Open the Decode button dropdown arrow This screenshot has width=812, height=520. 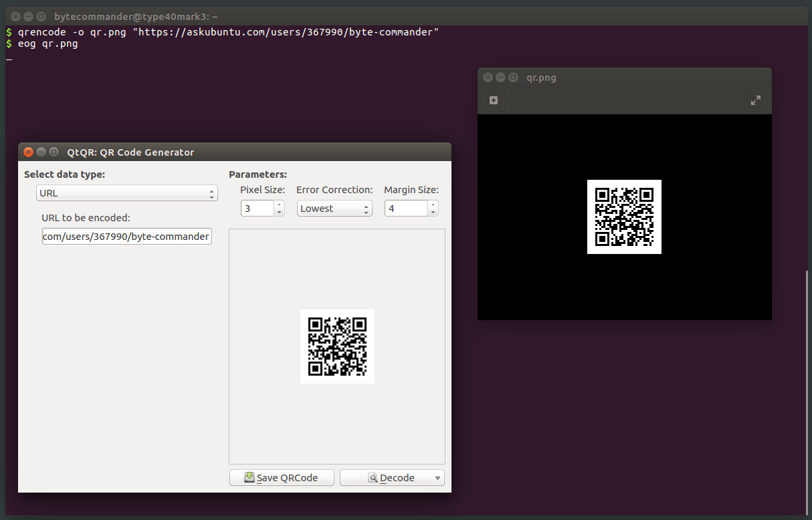click(x=437, y=478)
